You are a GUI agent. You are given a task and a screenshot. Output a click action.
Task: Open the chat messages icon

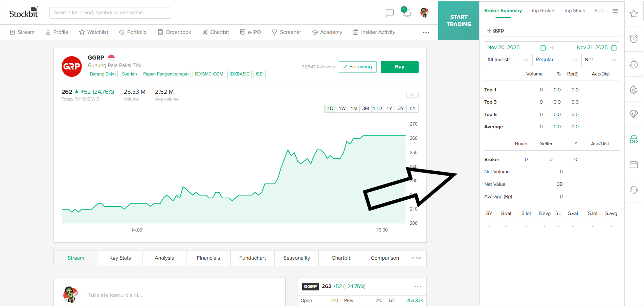(x=390, y=13)
